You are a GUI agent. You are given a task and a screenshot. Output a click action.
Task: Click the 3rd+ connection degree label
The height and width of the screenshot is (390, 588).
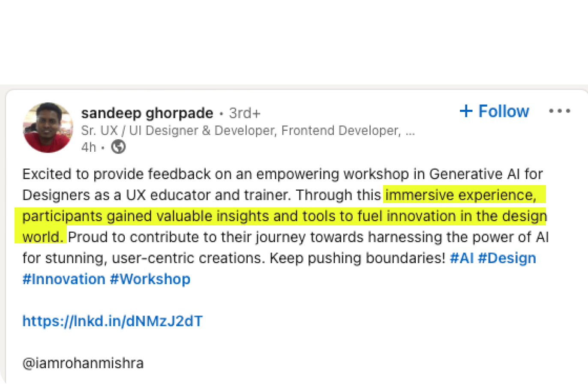tap(245, 113)
